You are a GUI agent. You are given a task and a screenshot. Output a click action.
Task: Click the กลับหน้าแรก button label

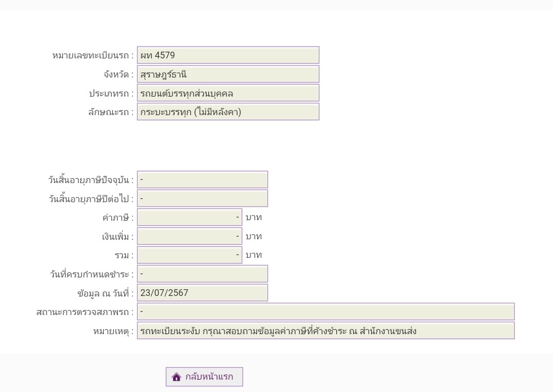point(209,377)
